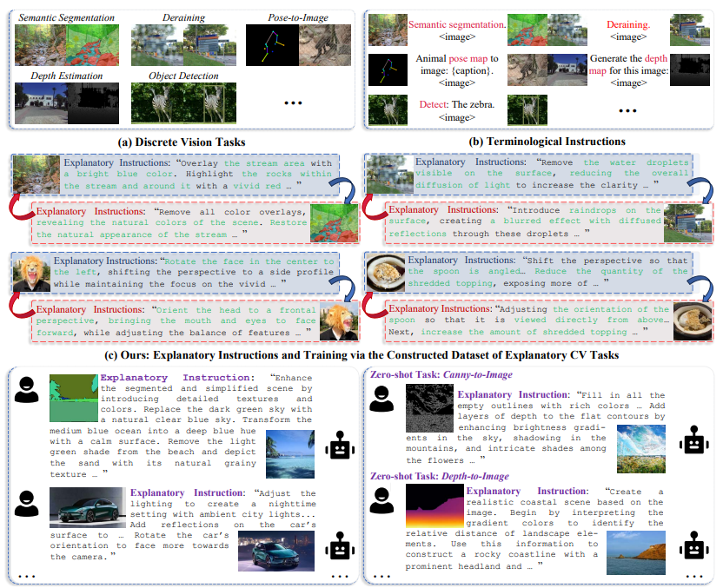Select the 'Pose-to-Image' heading

point(298,17)
